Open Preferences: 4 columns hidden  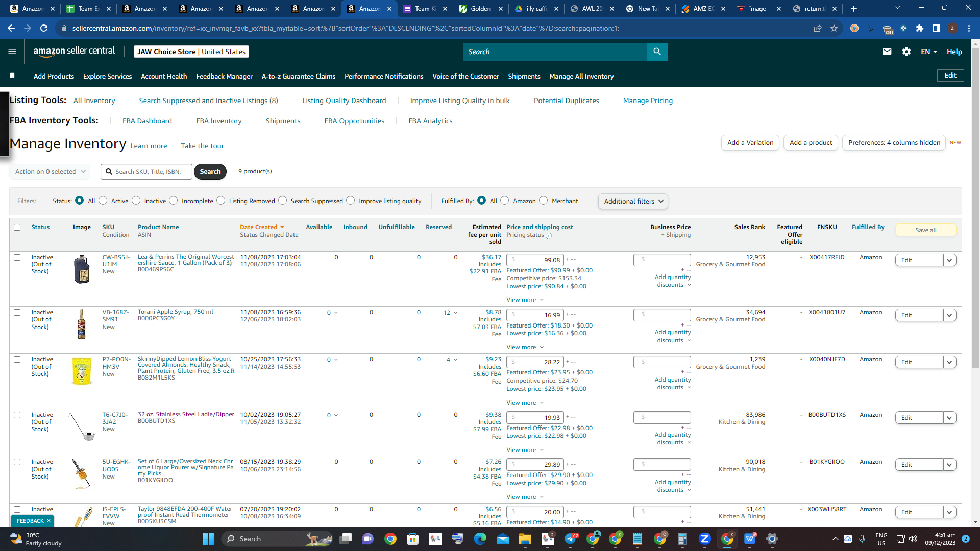point(894,142)
